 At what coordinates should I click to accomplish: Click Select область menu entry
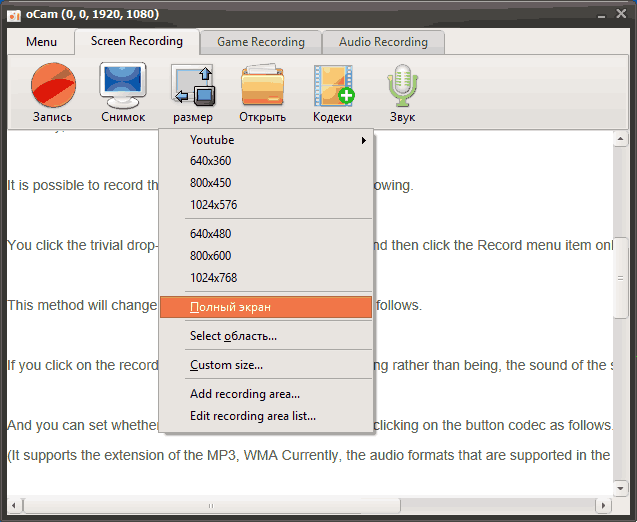pyautogui.click(x=266, y=336)
